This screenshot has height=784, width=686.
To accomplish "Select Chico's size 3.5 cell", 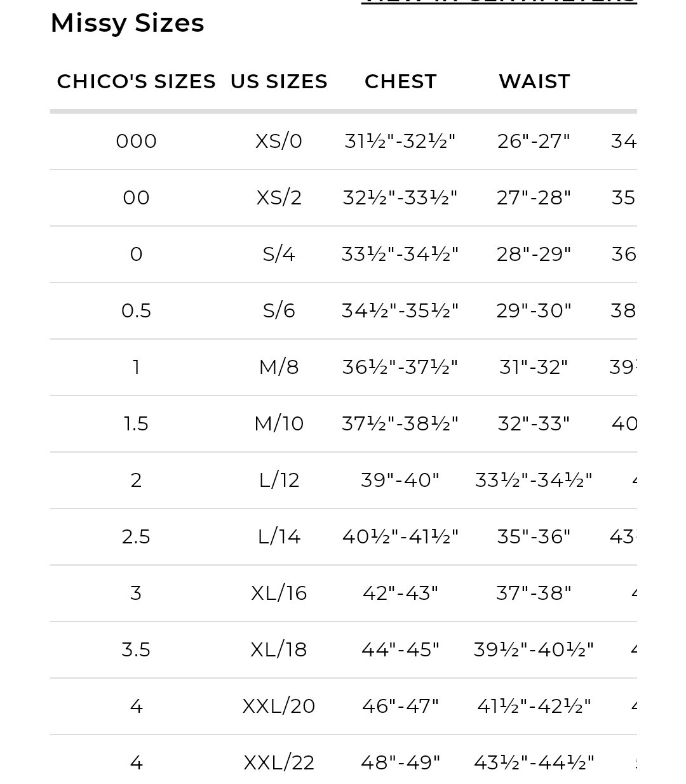I will click(137, 649).
